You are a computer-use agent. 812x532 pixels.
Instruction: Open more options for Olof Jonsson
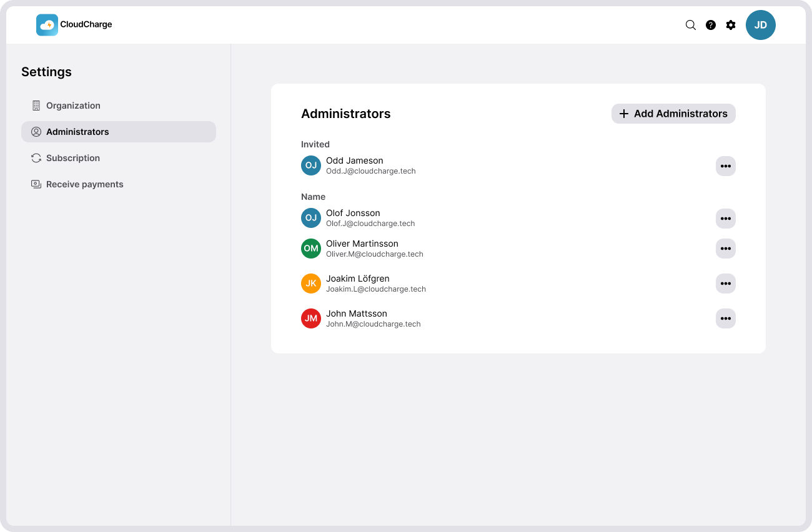726,219
